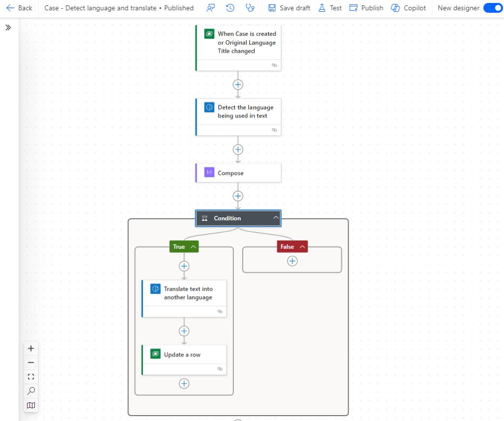Collapse the False branch
Image resolution: width=504 pixels, height=421 pixels.
(x=302, y=247)
